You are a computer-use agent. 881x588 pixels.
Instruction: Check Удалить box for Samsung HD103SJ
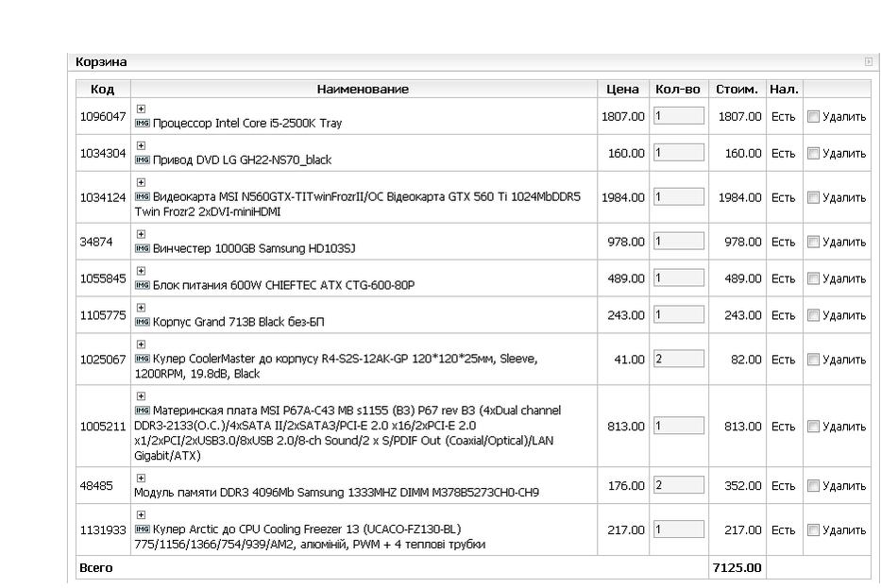click(813, 242)
